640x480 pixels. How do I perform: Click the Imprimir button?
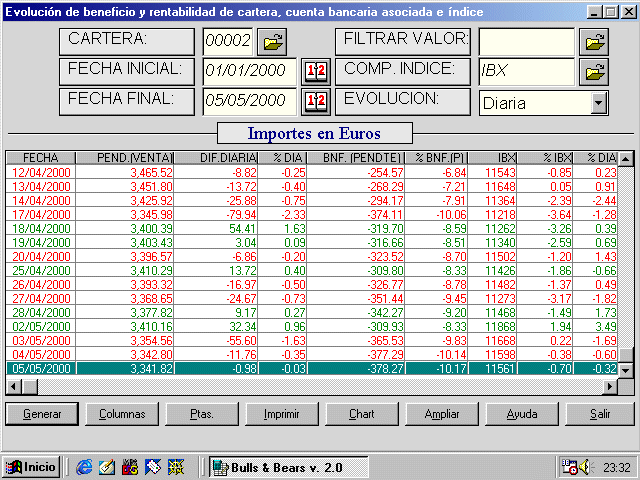tap(282, 414)
